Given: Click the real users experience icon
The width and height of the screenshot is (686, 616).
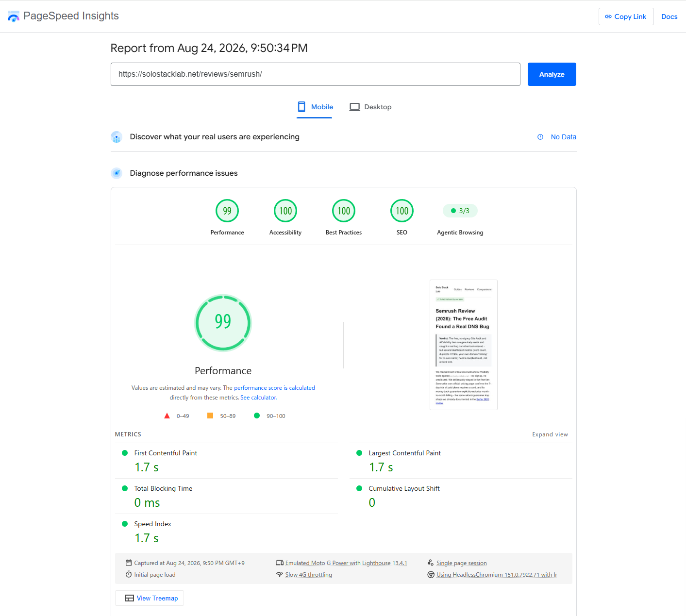Looking at the screenshot, I should [x=117, y=137].
